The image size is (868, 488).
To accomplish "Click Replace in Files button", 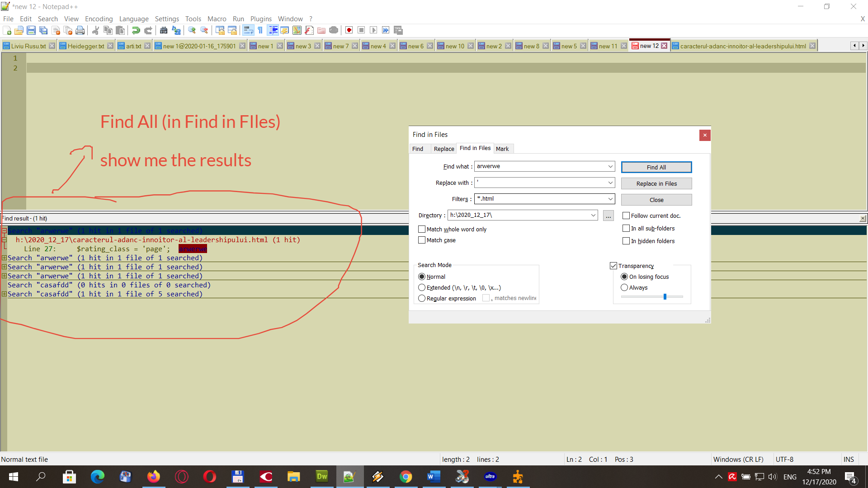I will (x=655, y=183).
